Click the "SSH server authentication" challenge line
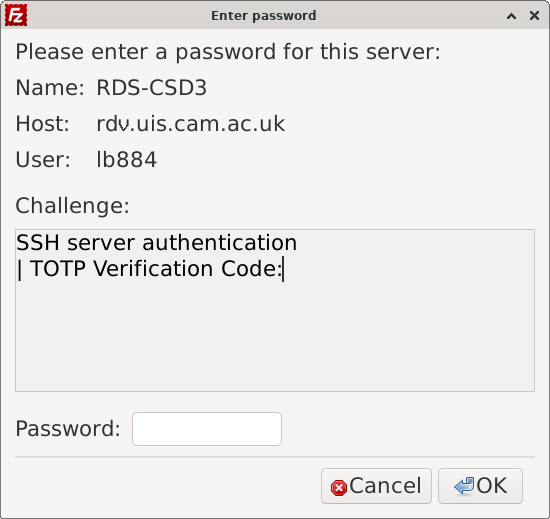The width and height of the screenshot is (550, 519). click(x=156, y=243)
